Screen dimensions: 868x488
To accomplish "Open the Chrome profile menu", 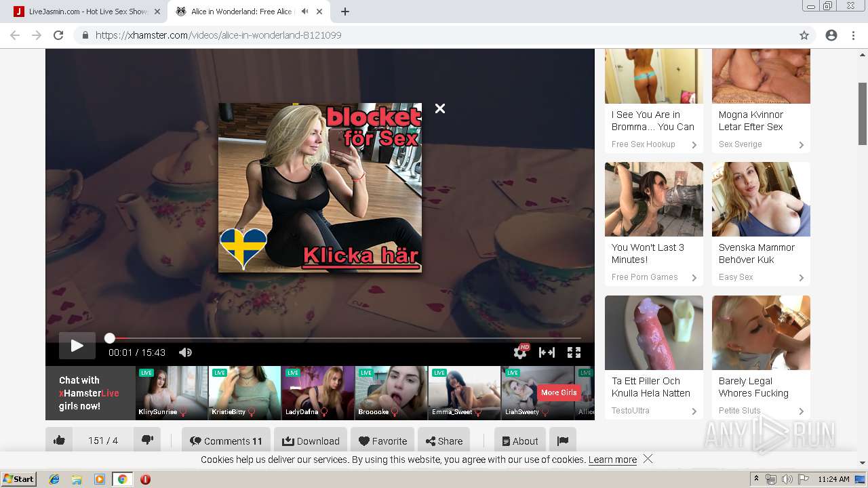I will 831,35.
